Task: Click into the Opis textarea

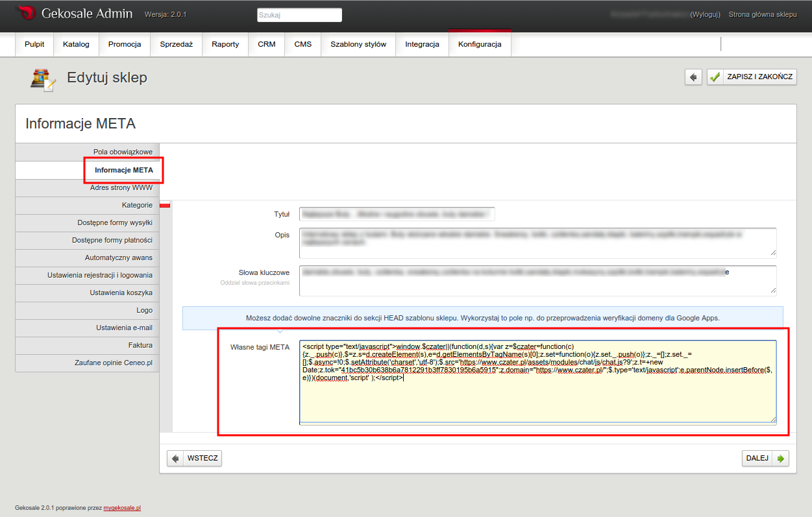Action: coord(538,242)
